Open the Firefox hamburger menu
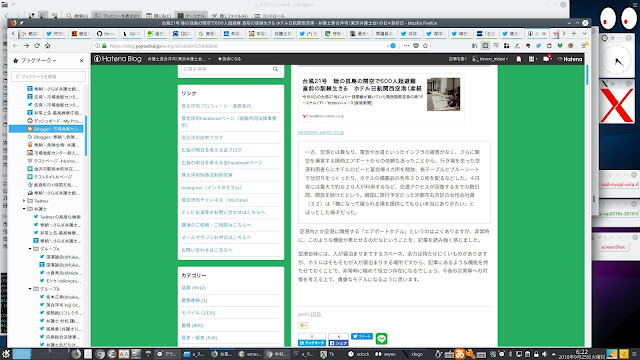Image resolution: width=640 pixels, height=360 pixels. [584, 46]
